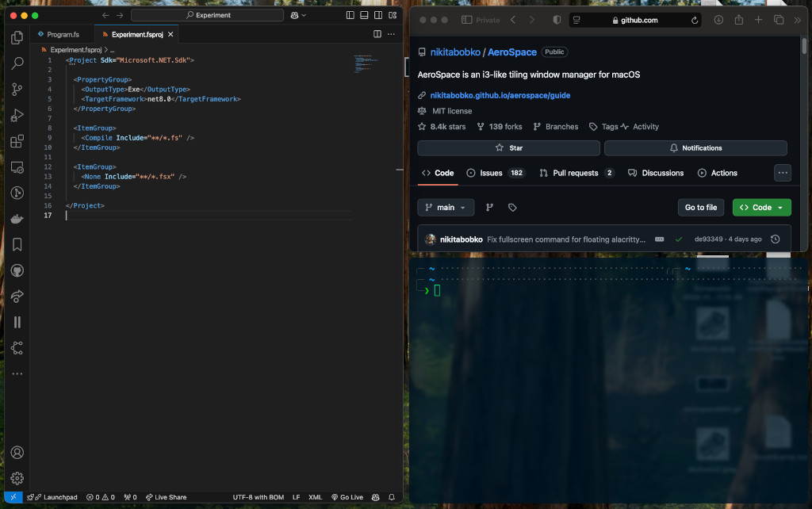
Task: Toggle the Safari privacy shield report
Action: pos(557,20)
